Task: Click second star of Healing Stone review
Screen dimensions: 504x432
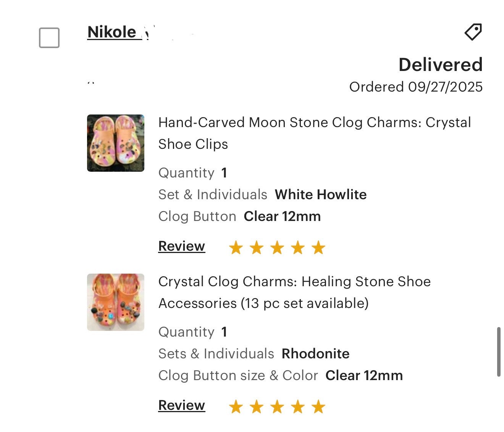Action: 257,407
